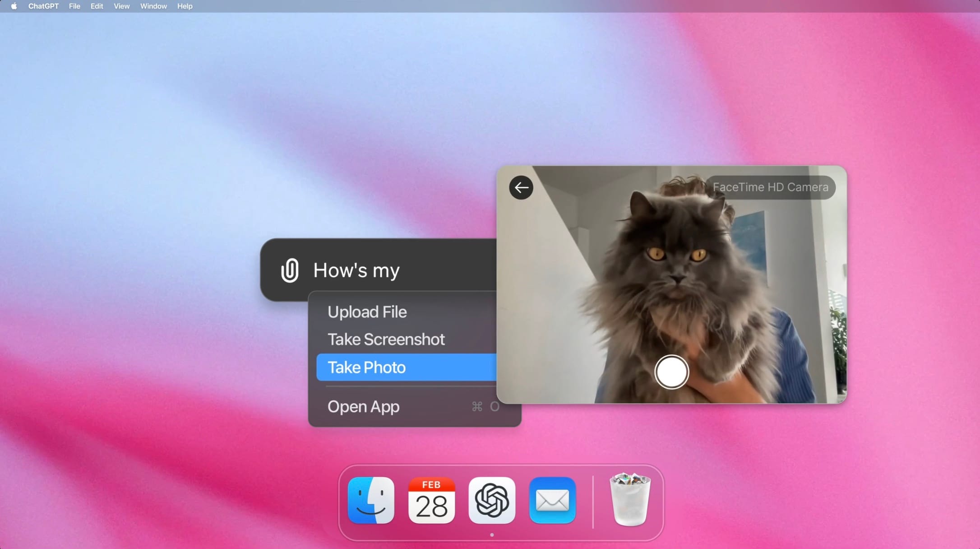This screenshot has width=980, height=549.
Task: Click the FaceTime HD Camera source label
Action: 772,187
